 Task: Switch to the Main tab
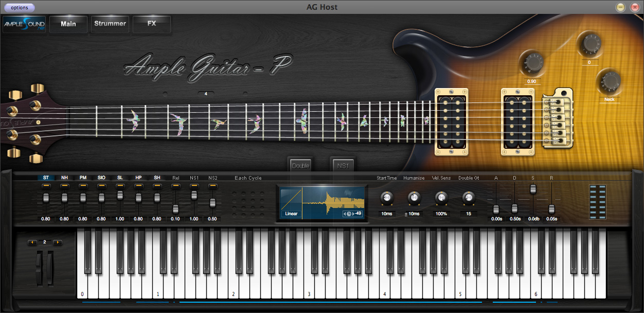[x=68, y=24]
